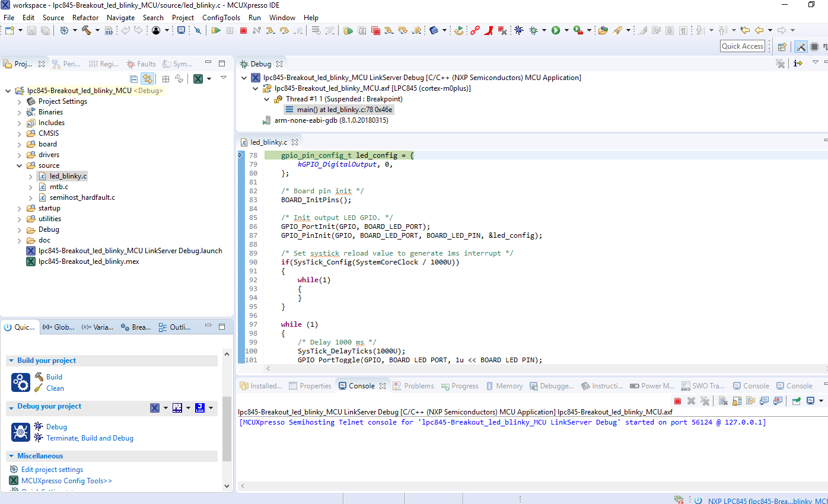Toggle Link with Editor in Project Explorer

click(x=147, y=79)
